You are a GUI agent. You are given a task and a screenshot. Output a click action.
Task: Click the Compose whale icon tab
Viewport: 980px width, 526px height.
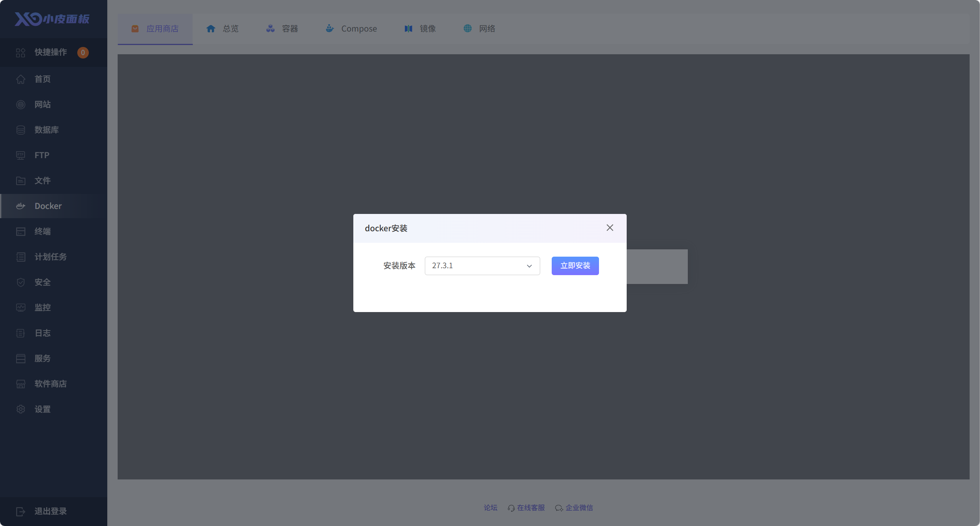(329, 28)
